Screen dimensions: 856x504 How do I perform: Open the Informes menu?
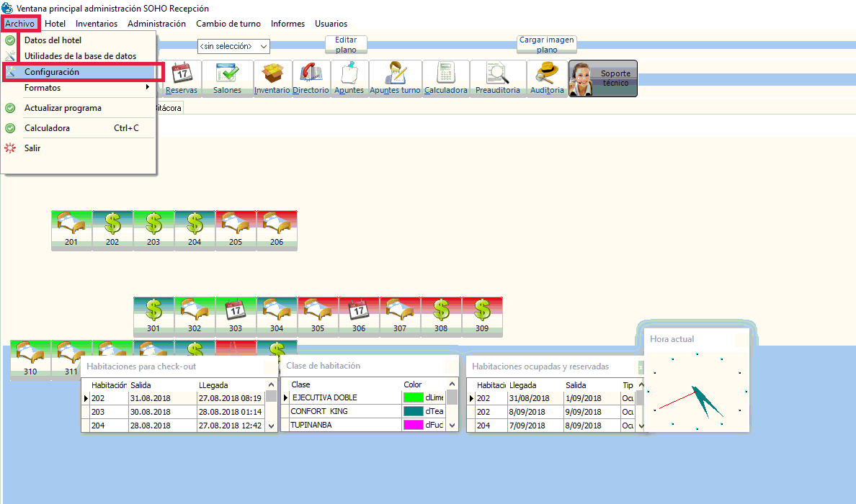(287, 24)
